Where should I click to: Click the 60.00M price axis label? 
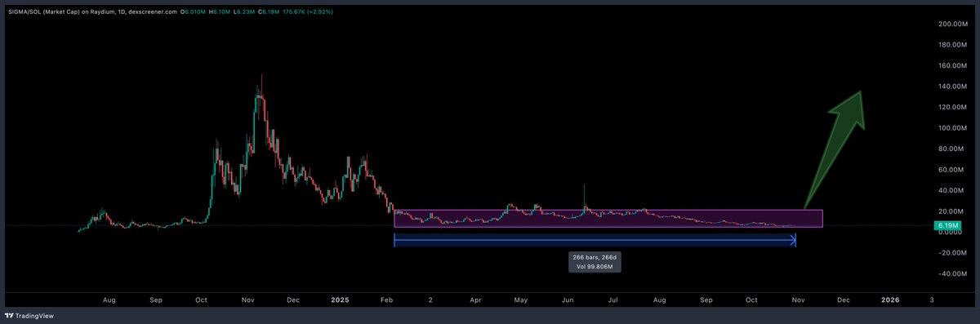(x=951, y=171)
